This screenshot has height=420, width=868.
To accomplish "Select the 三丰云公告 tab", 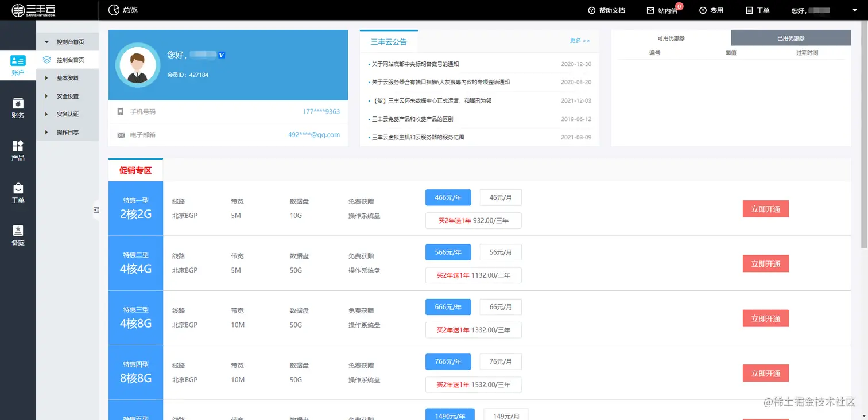I will click(x=389, y=41).
